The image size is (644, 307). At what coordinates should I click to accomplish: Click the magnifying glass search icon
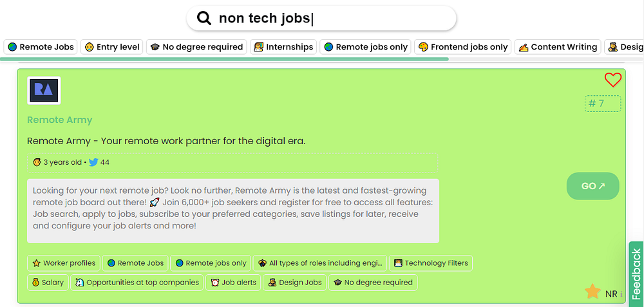pos(204,18)
